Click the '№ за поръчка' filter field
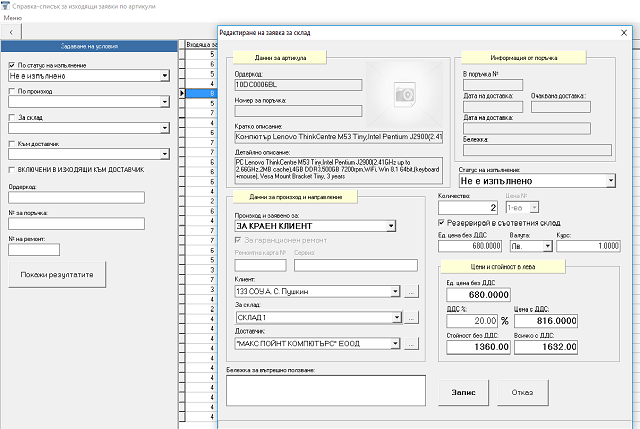The image size is (640, 429). pos(76,224)
